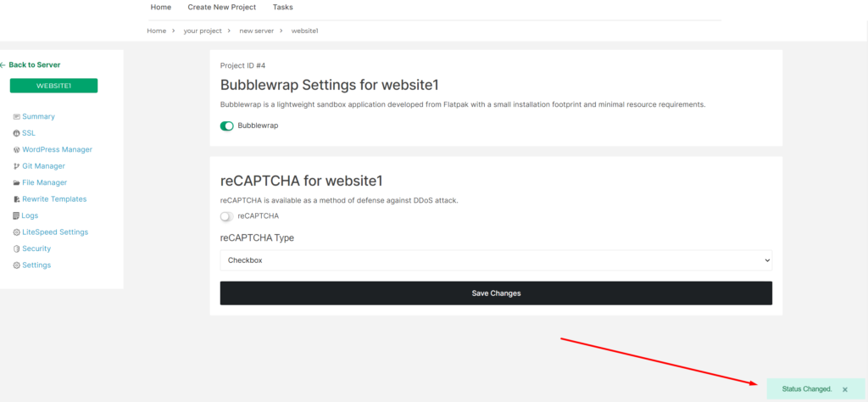Open the Home menu item
Viewport: 868px width, 402px height.
coord(161,7)
